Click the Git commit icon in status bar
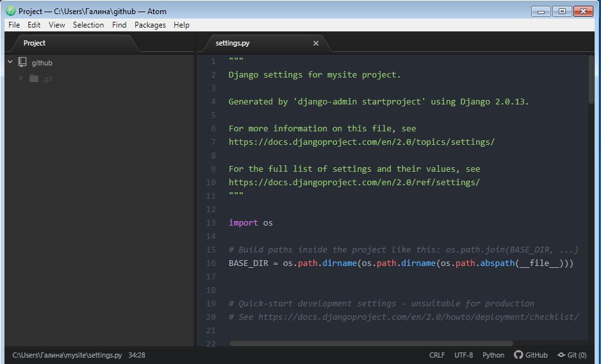 [x=561, y=355]
